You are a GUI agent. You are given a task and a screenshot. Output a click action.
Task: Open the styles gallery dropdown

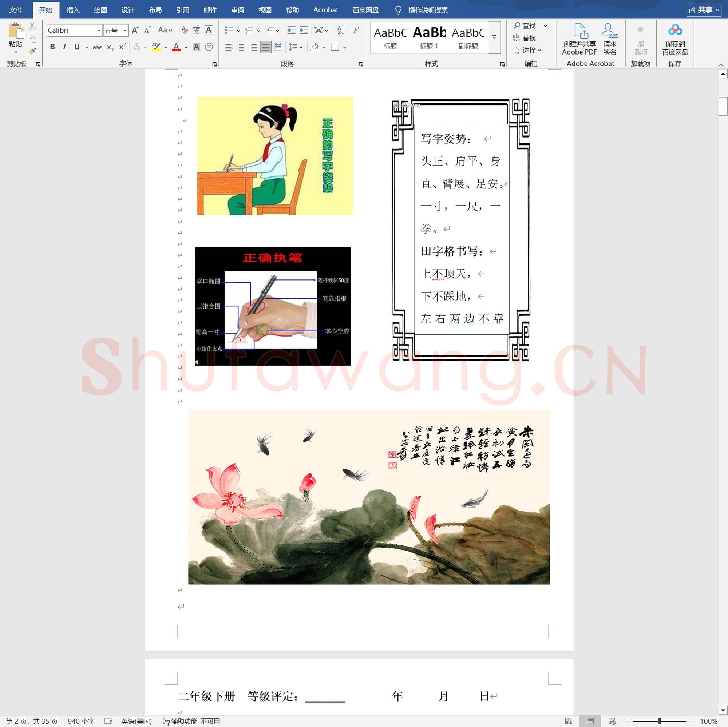point(494,37)
